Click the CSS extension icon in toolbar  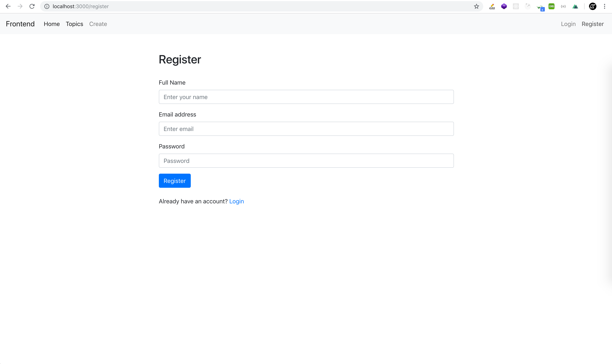point(492,6)
